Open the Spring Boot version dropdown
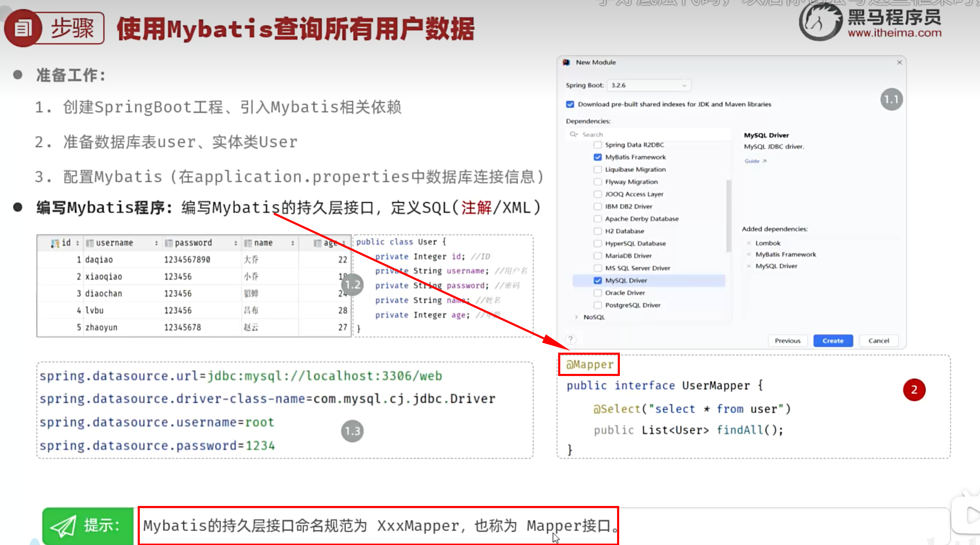 pyautogui.click(x=649, y=85)
